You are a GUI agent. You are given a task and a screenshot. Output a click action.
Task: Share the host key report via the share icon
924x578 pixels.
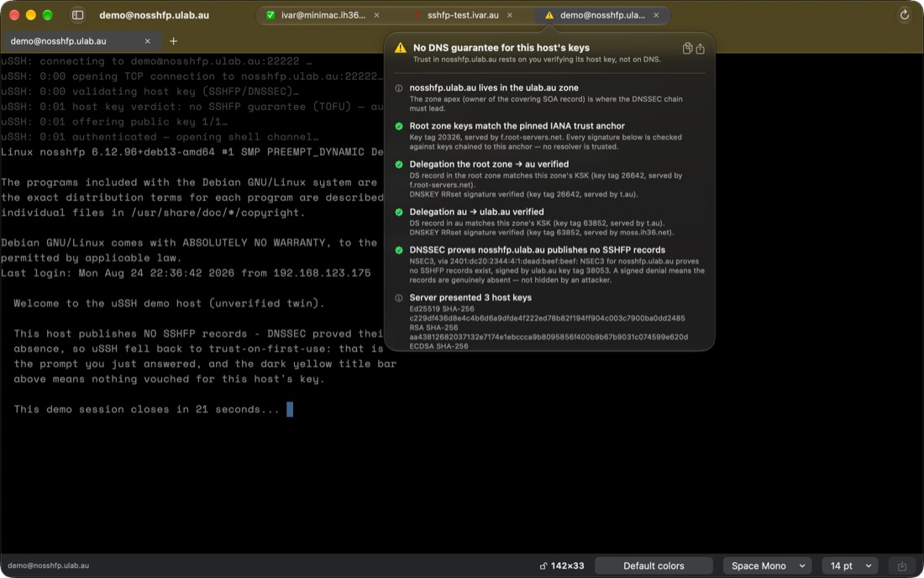700,49
